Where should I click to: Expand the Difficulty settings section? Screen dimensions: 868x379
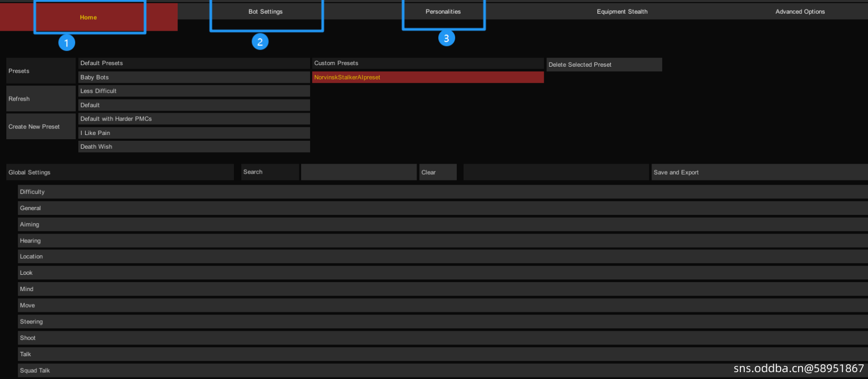point(442,192)
